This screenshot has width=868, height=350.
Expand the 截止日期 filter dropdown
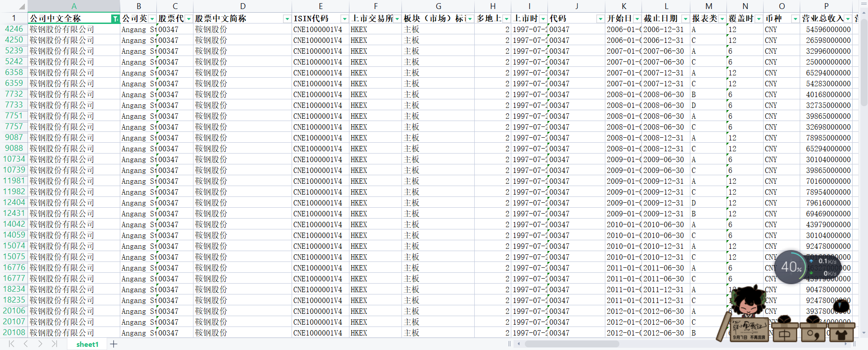coord(685,19)
